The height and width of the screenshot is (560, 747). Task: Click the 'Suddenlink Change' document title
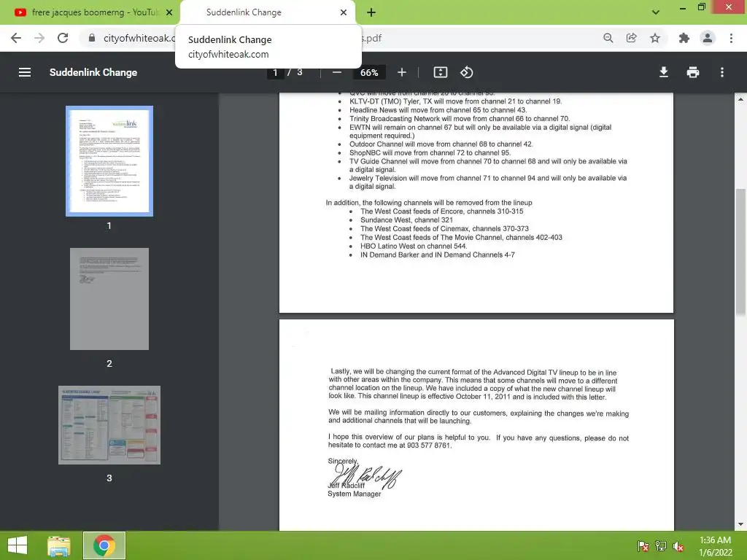pos(93,72)
